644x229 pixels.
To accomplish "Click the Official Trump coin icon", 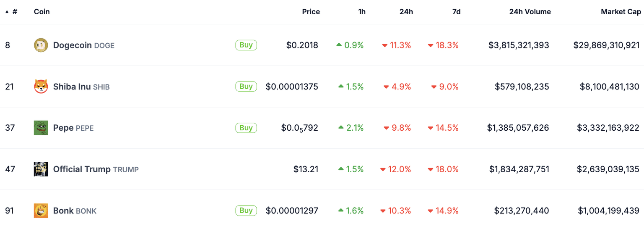I will [41, 169].
